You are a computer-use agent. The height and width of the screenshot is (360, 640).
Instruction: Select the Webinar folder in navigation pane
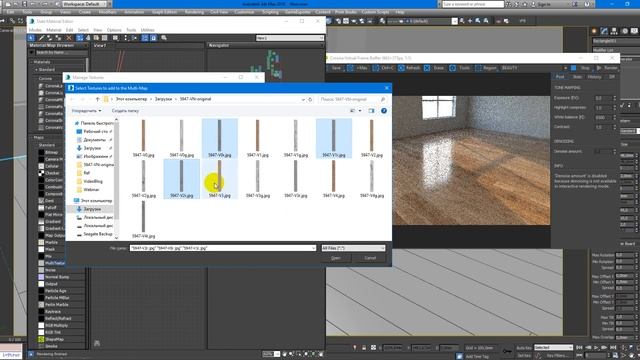click(91, 189)
